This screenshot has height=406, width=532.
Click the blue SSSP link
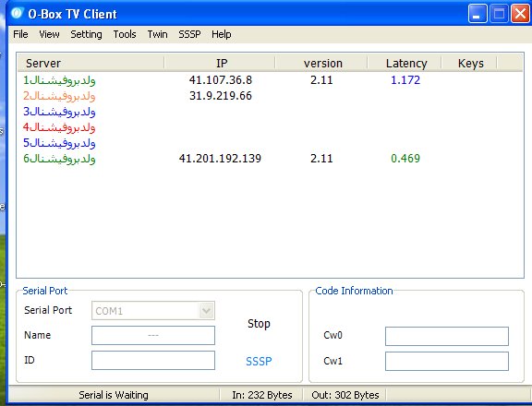[259, 362]
